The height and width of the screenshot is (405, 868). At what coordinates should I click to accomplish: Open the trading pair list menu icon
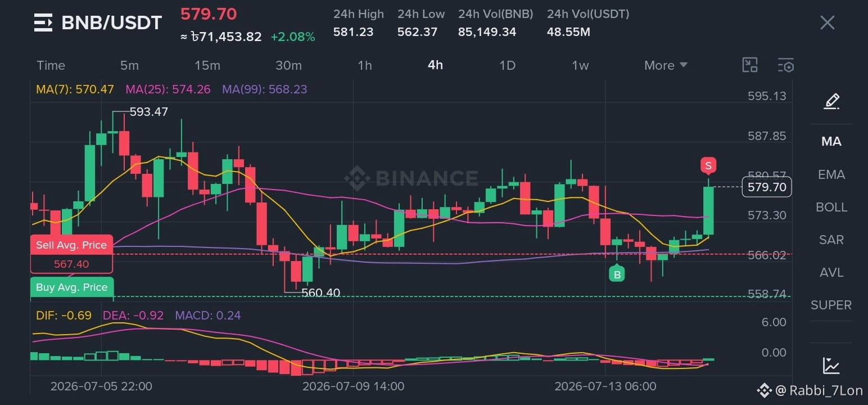point(43,22)
